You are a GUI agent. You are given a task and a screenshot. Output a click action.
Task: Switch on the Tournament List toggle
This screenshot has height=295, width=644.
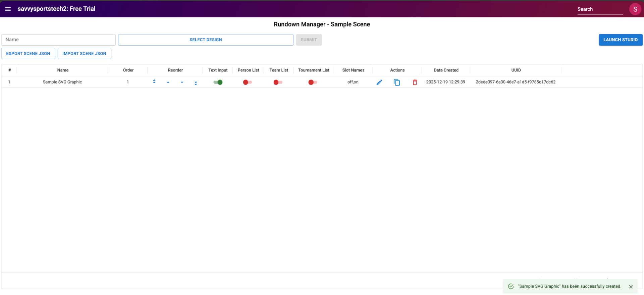point(313,82)
